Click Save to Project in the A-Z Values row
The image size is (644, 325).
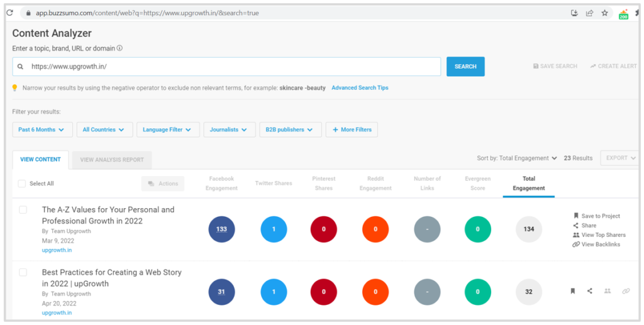coord(596,216)
